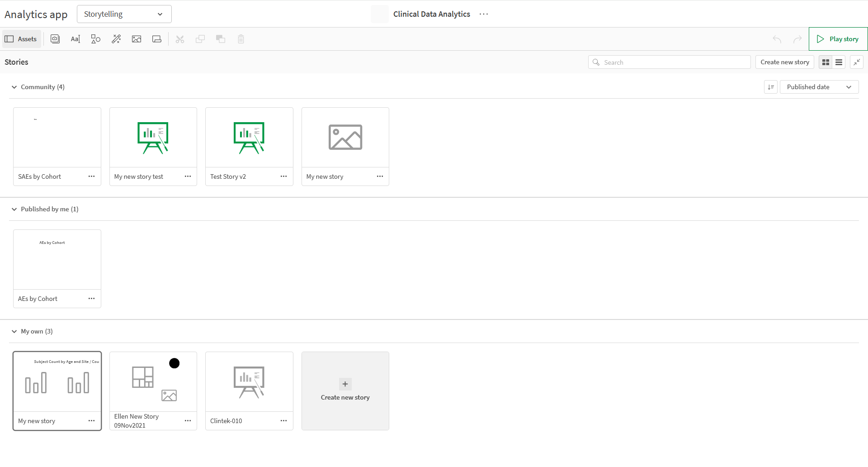868x467 pixels.
Task: Collapse the Stories panel
Action: [x=857, y=62]
